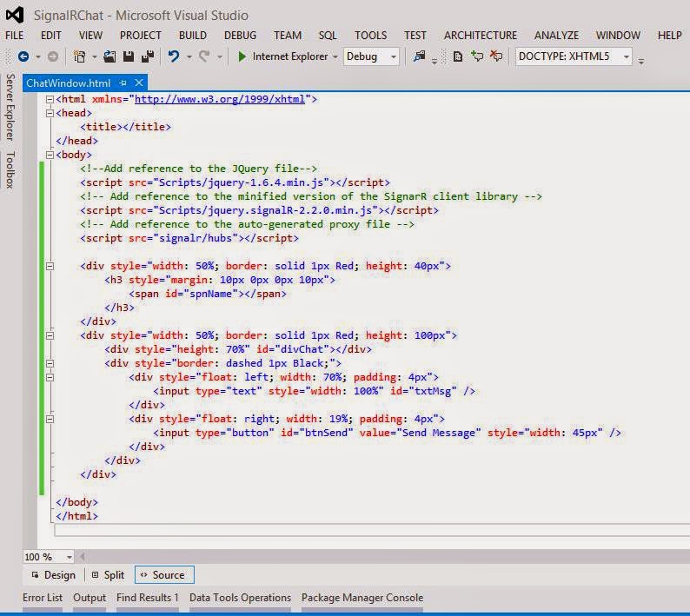Open the DEBUG menu
This screenshot has height=616, width=690.
point(240,36)
